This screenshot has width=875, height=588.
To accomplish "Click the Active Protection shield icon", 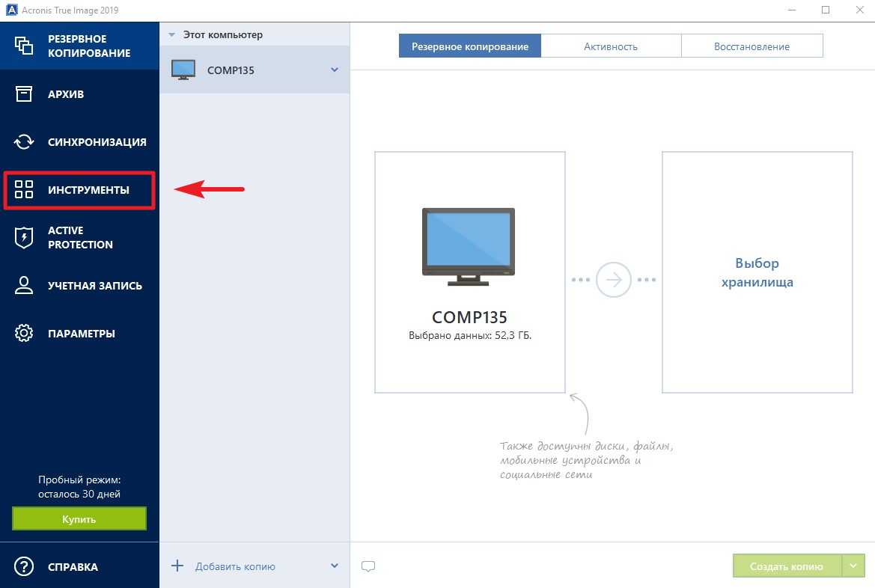I will 23,237.
